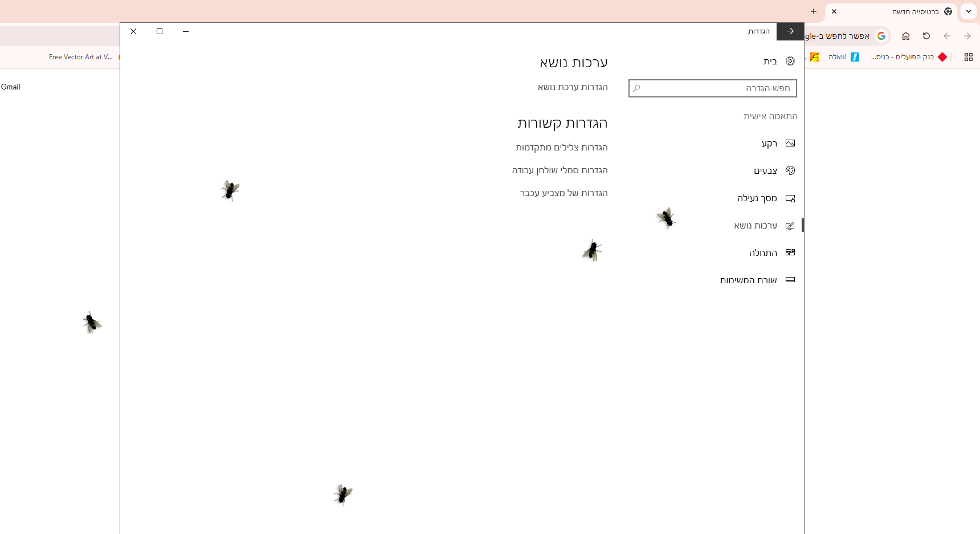Maximize the Settings window
The height and width of the screenshot is (534, 980).
(x=160, y=31)
